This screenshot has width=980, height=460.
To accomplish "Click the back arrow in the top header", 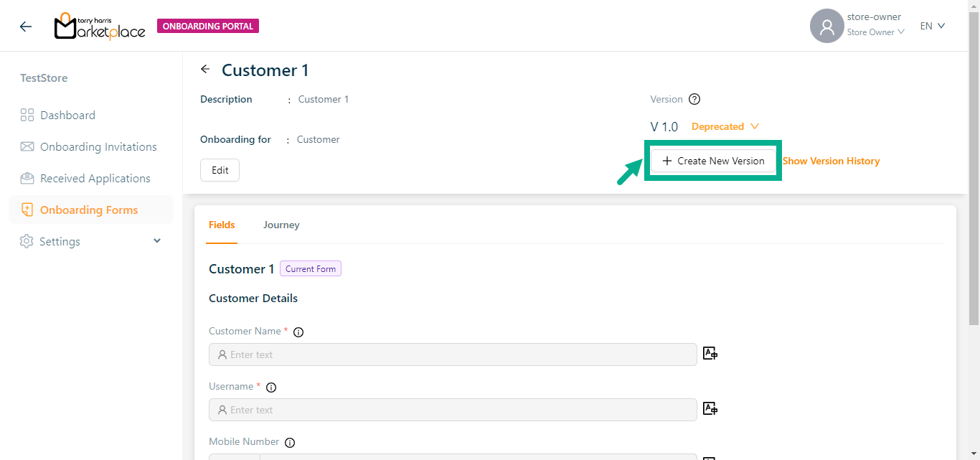I will [26, 27].
